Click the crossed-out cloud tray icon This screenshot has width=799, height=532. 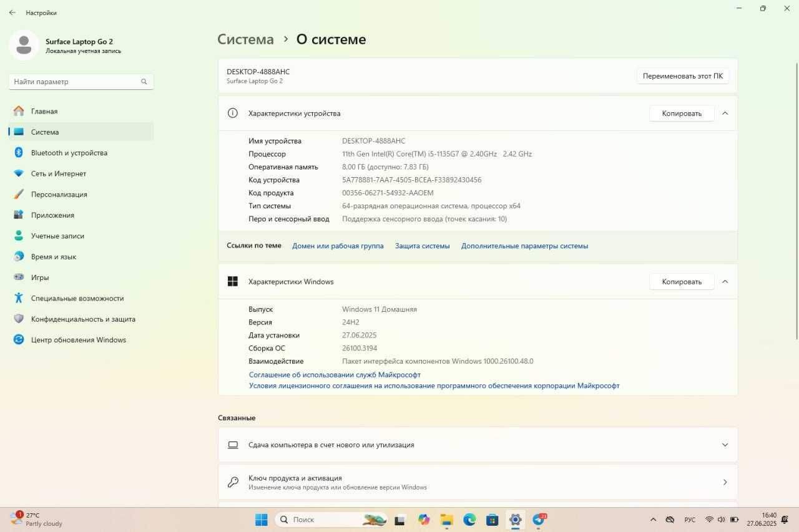click(x=670, y=520)
